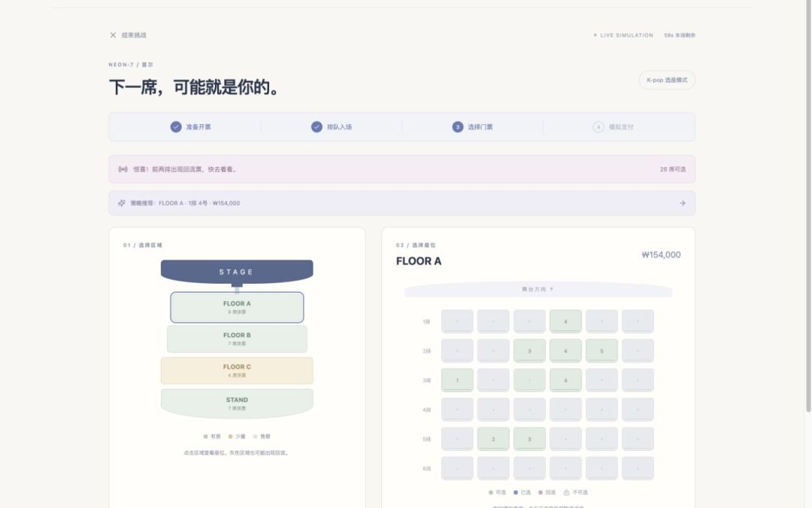Select the STAND zone on the map
Screen dimensions: 812x508
click(237, 403)
